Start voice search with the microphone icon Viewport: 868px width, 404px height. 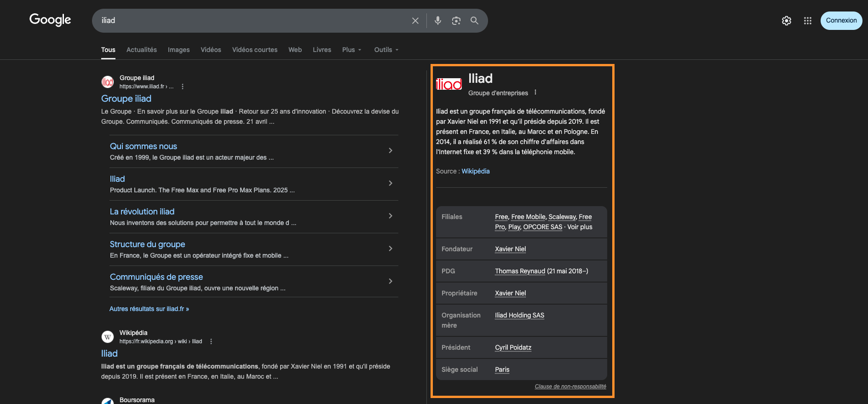(438, 21)
